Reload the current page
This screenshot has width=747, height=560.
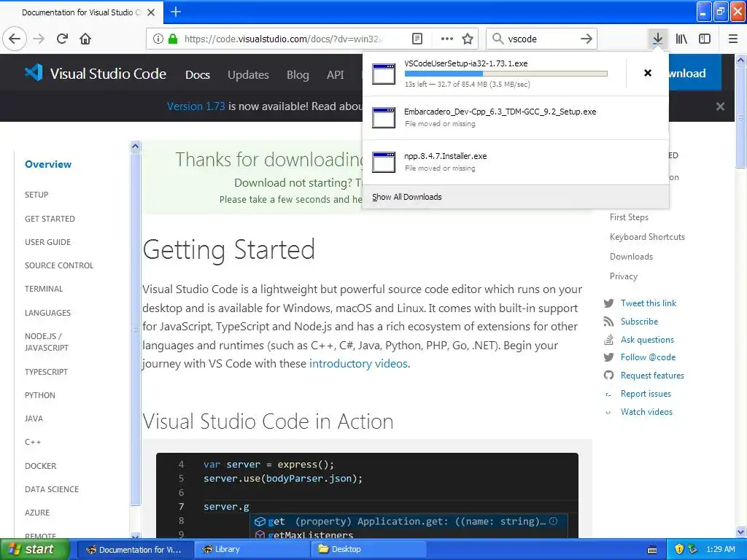(63, 39)
